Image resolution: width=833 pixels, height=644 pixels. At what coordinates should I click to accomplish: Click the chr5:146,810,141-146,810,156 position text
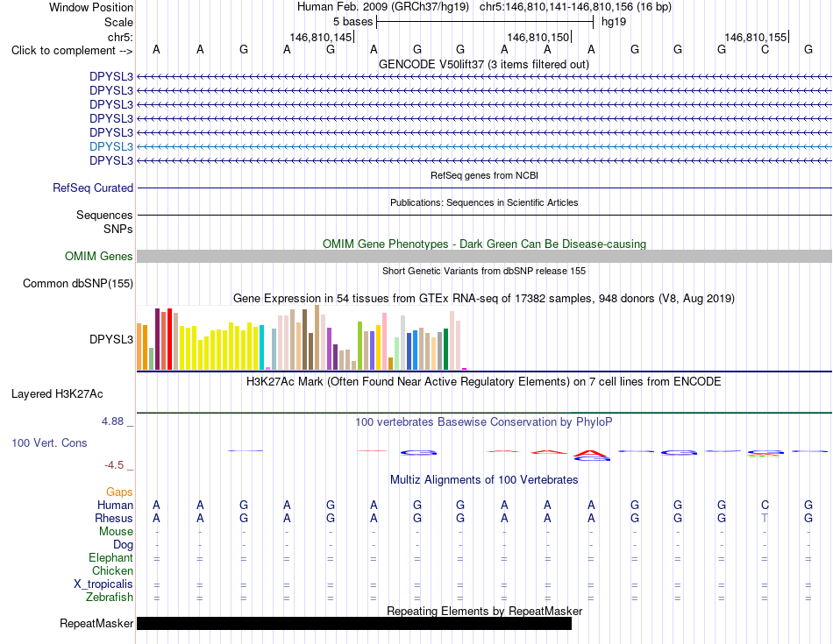[x=575, y=7]
